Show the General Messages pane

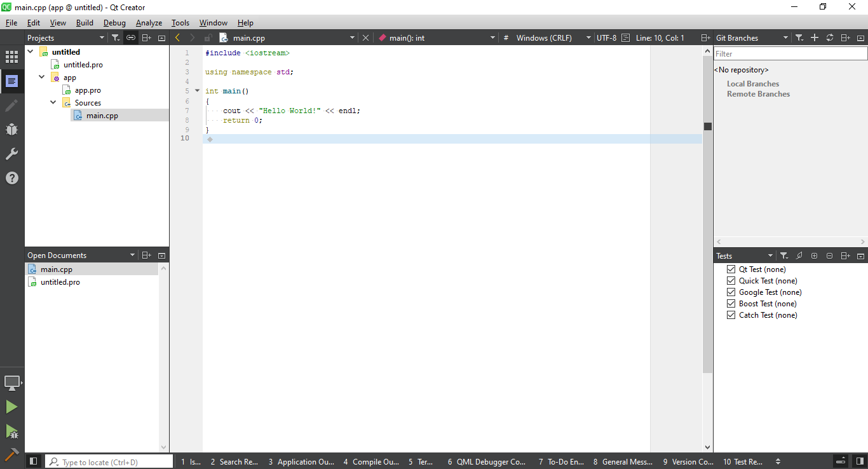(623, 462)
